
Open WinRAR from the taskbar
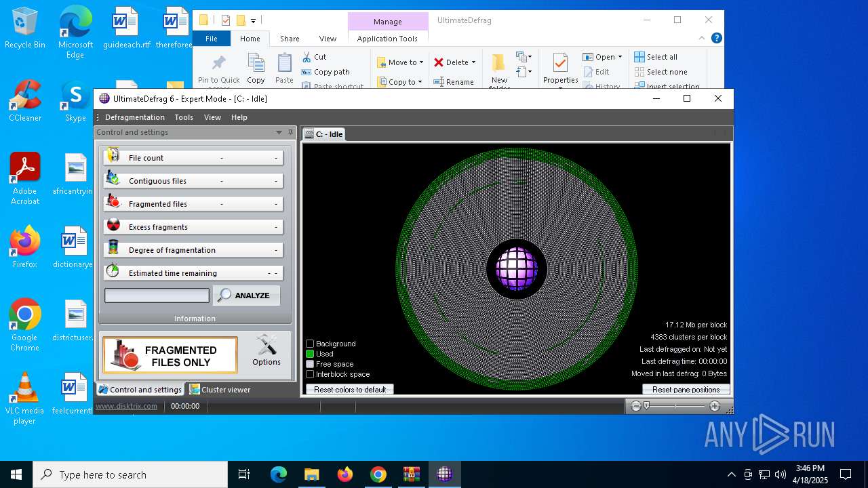click(x=412, y=474)
